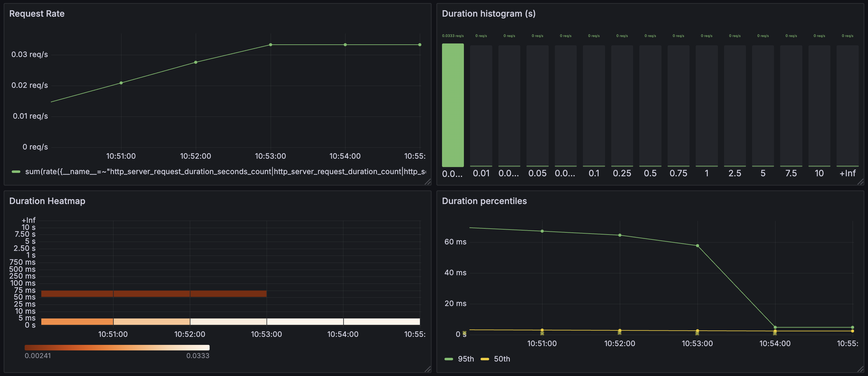Toggle visibility of the 50th percentile series
The height and width of the screenshot is (376, 868).
(x=502, y=359)
